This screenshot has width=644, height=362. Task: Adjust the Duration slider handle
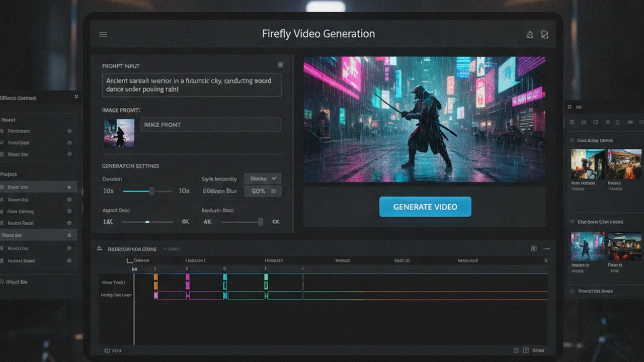point(151,191)
